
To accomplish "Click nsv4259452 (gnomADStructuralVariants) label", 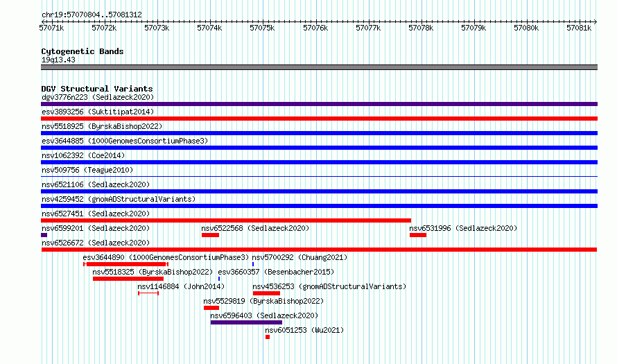I will (x=119, y=199).
